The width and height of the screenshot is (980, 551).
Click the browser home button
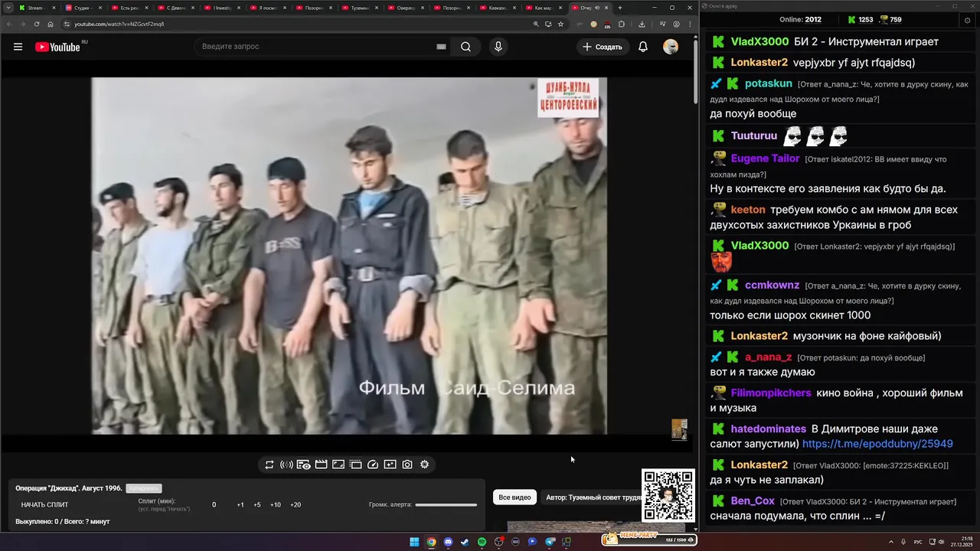pos(51,24)
